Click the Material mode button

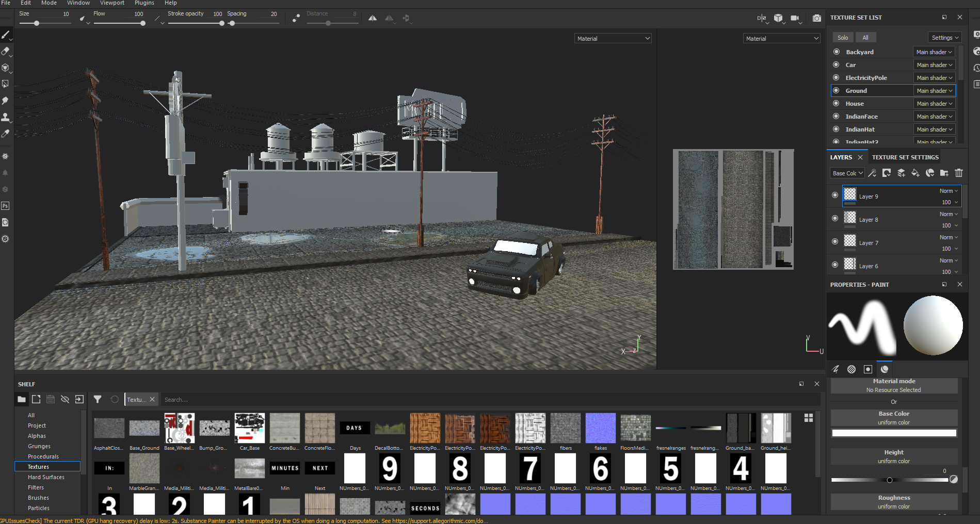(x=894, y=385)
